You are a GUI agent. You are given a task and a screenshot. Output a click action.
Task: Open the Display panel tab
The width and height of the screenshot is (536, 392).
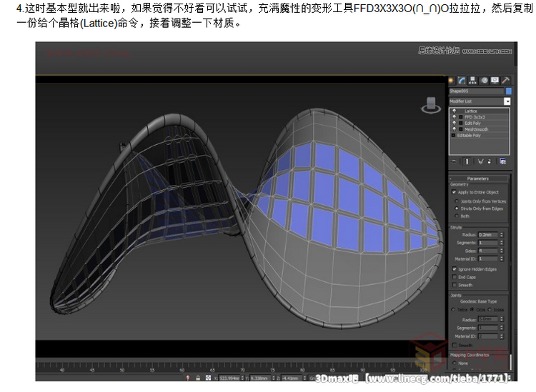point(495,80)
